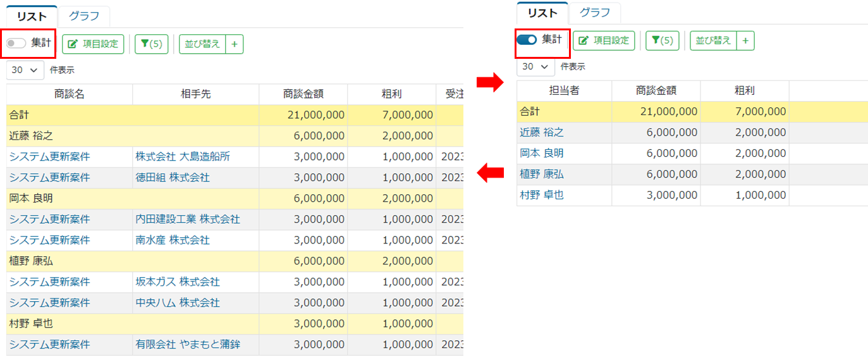Select 岡本 良明 group row in left table
Viewport: 868px width, 358px height.
[235, 199]
